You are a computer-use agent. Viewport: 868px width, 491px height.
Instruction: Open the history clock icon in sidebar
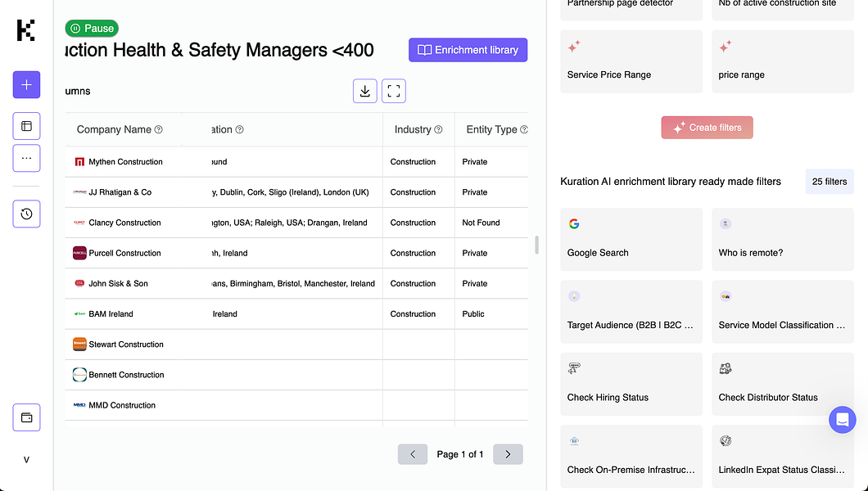tap(26, 214)
